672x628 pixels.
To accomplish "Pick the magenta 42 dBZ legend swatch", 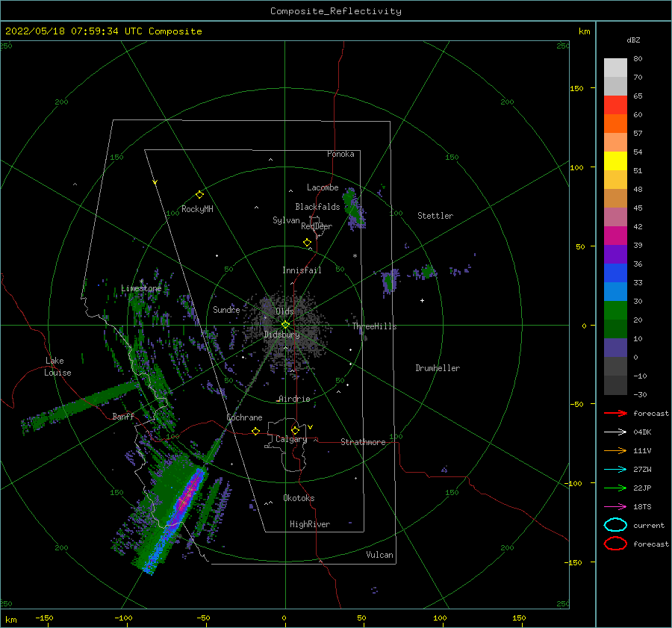I will coord(615,235).
